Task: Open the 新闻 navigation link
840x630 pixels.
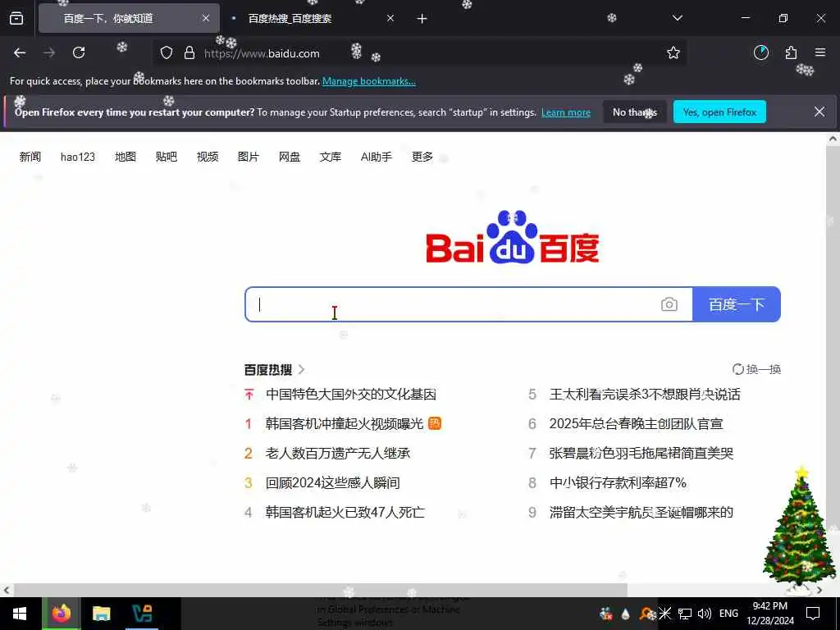Action: click(x=30, y=157)
